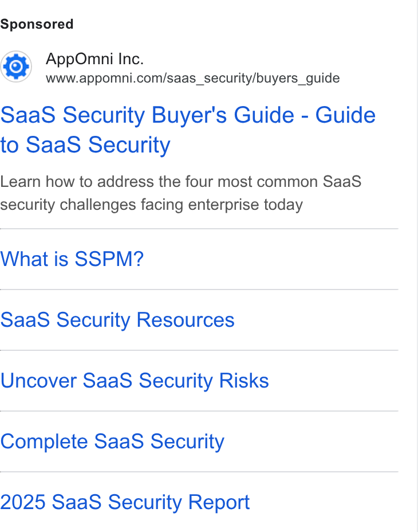Click the Sponsored label
Image resolution: width=418 pixels, height=532 pixels.
37,24
